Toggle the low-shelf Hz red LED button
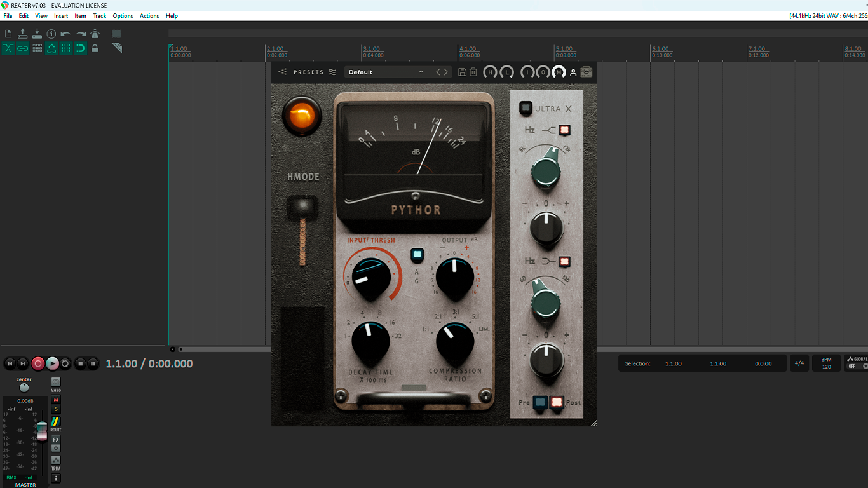The image size is (868, 488). tap(564, 261)
